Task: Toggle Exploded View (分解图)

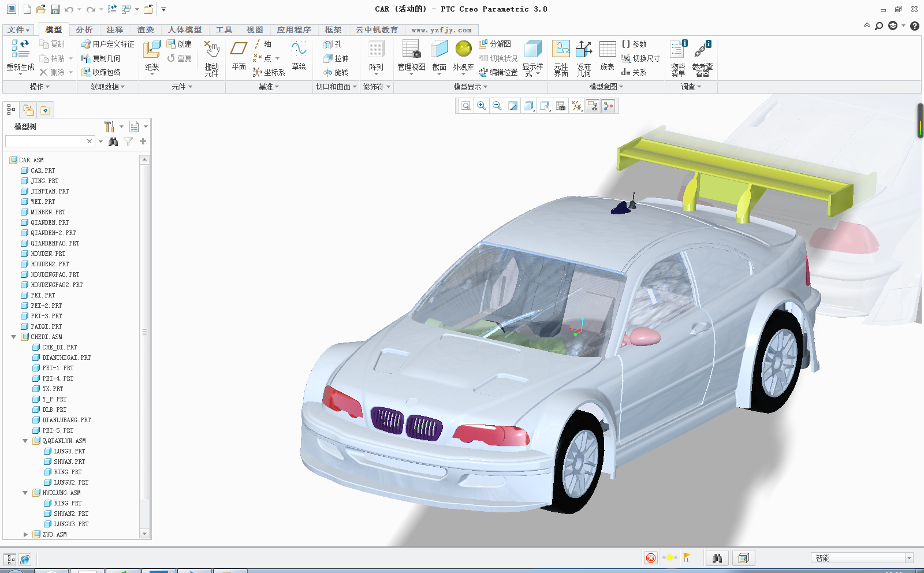Action: 495,44
